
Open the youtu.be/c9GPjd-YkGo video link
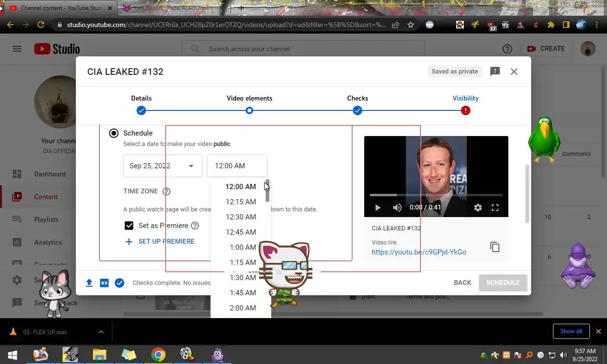[419, 252]
